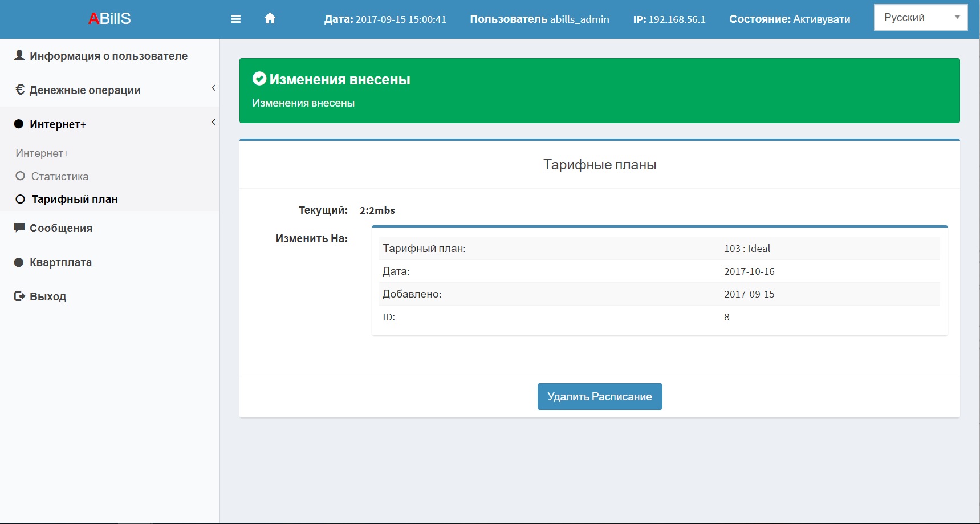Click the Удалить Расписание button
This screenshot has height=524, width=980.
(x=600, y=396)
